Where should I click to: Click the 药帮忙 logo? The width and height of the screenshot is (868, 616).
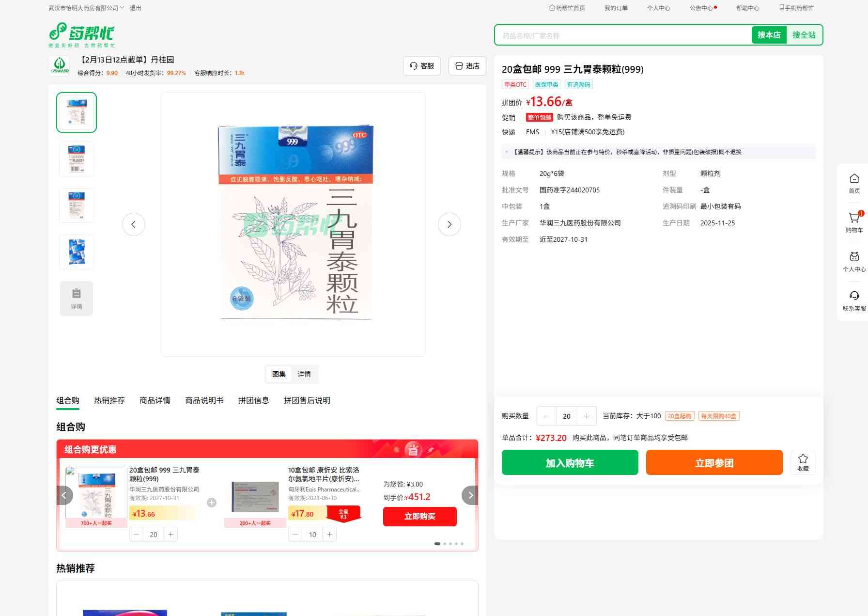tap(82, 35)
